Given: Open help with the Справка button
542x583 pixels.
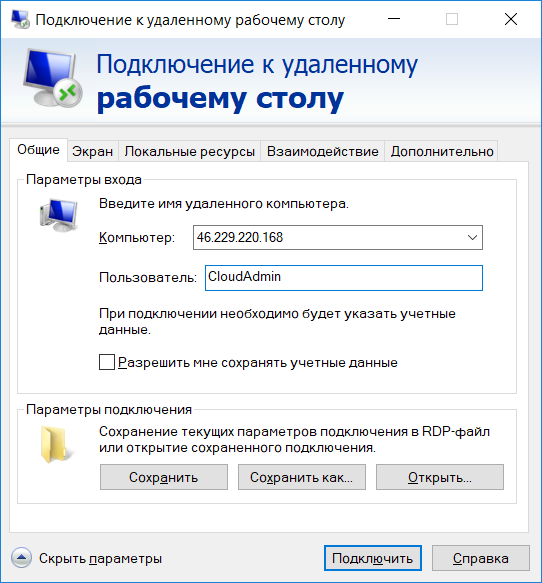Looking at the screenshot, I should (x=481, y=558).
